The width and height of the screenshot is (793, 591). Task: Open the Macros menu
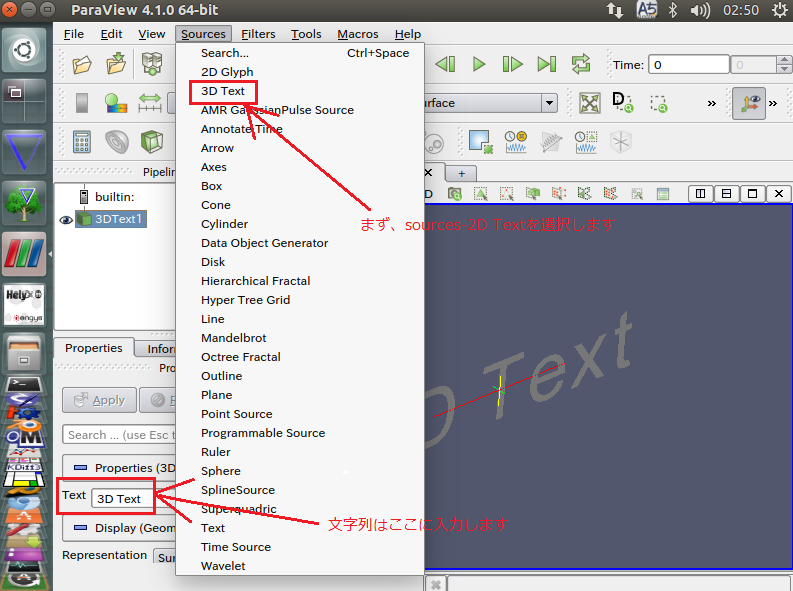(x=358, y=34)
